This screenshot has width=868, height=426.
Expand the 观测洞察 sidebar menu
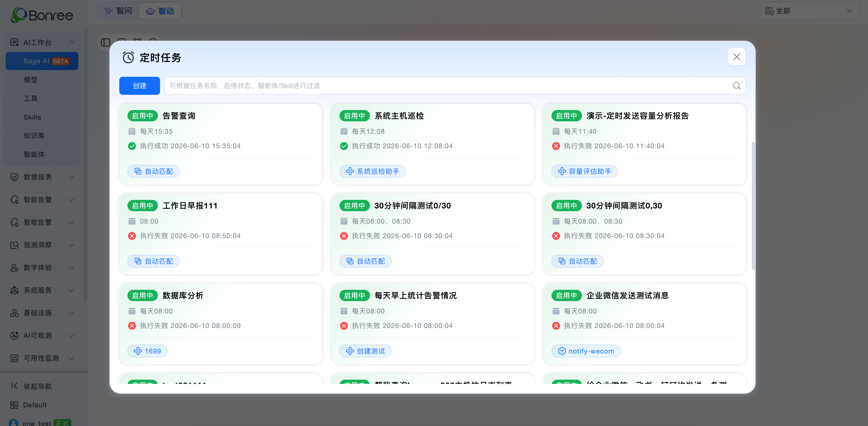42,245
